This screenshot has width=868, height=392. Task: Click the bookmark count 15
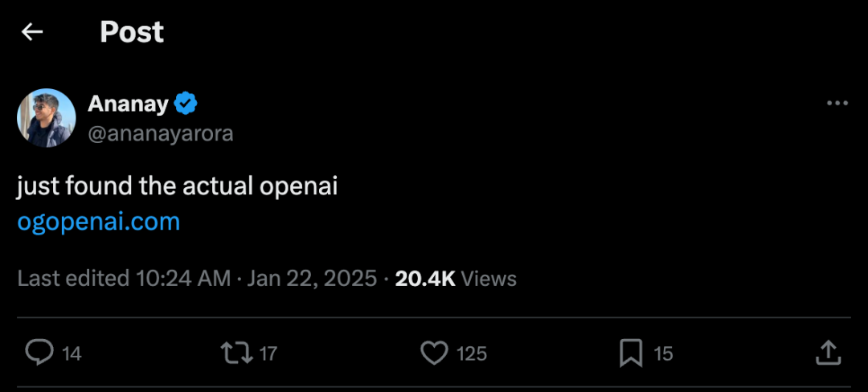(663, 353)
